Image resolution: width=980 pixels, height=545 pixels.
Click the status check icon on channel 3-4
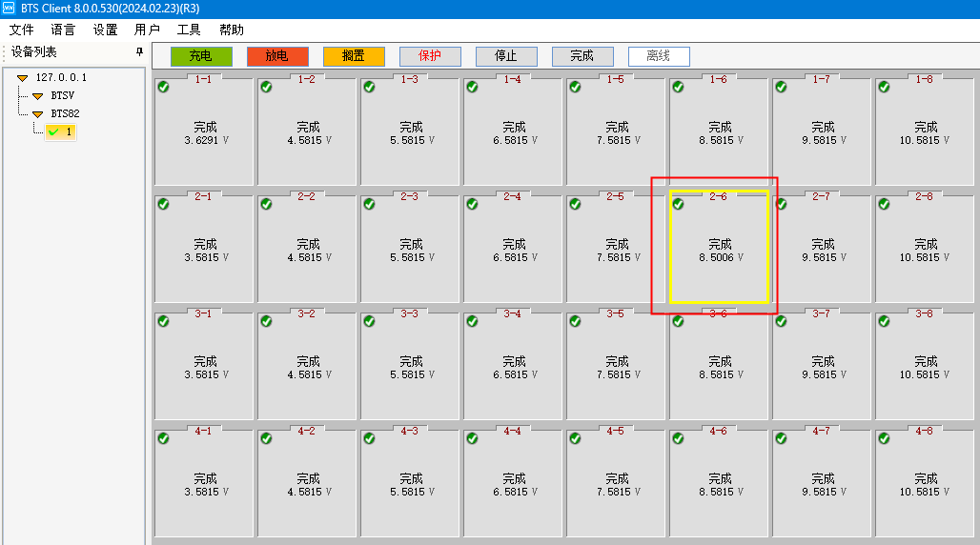click(x=472, y=321)
